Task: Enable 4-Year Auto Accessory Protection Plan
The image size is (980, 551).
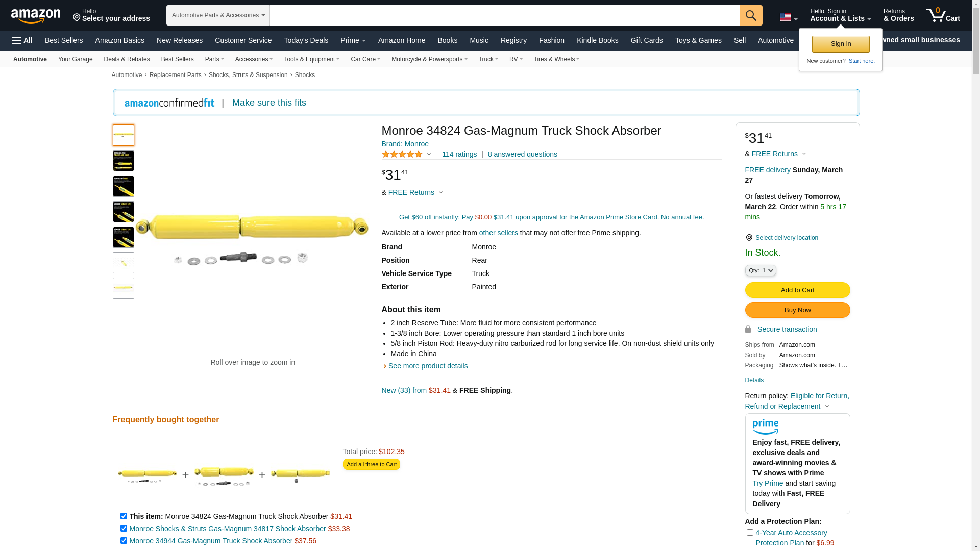Action: tap(750, 533)
